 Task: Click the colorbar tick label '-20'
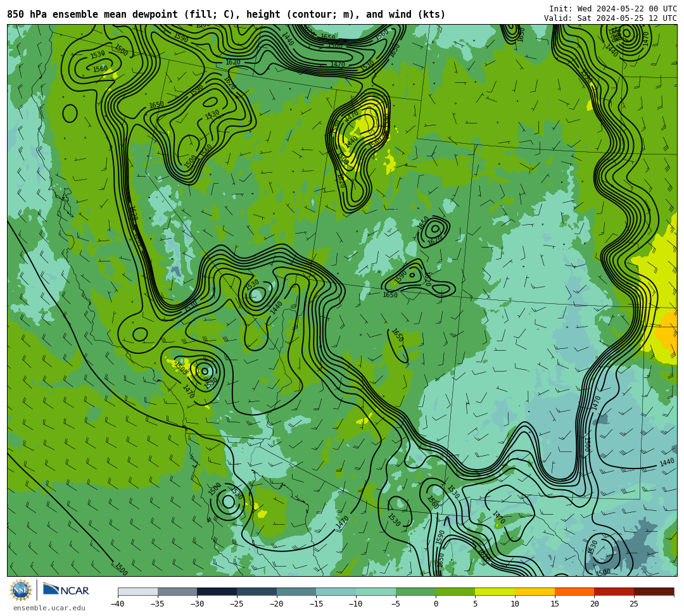tap(277, 604)
